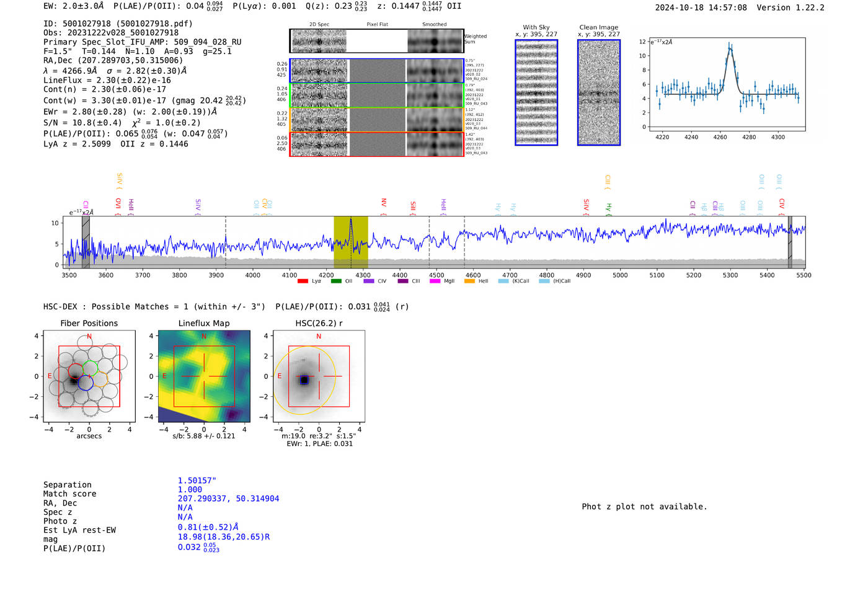The width and height of the screenshot is (868, 591).
Task: Open the Fiber Positions panel
Action: click(89, 376)
